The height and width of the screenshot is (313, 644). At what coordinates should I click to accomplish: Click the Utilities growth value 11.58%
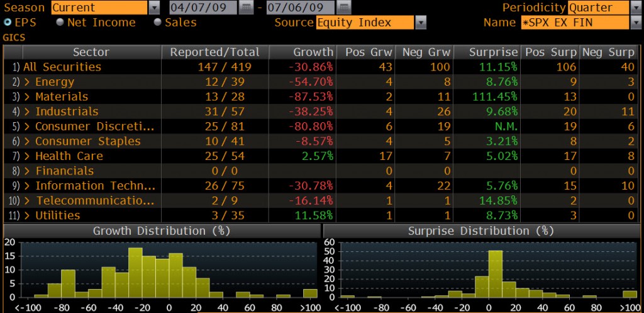coord(314,215)
